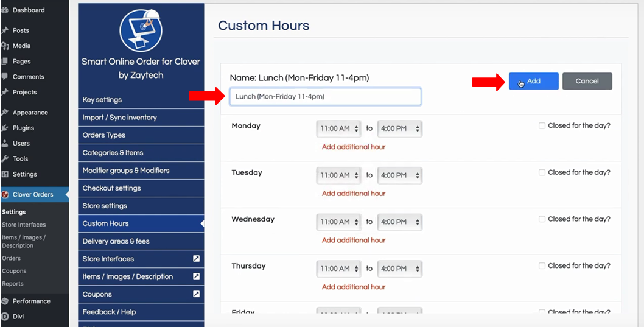Click the Clover Orders red icon

click(5, 195)
